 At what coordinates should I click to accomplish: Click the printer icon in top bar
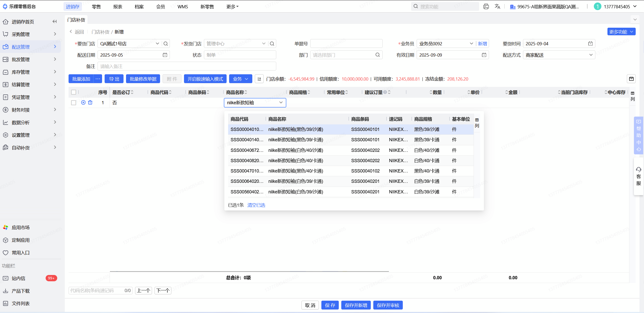[486, 7]
